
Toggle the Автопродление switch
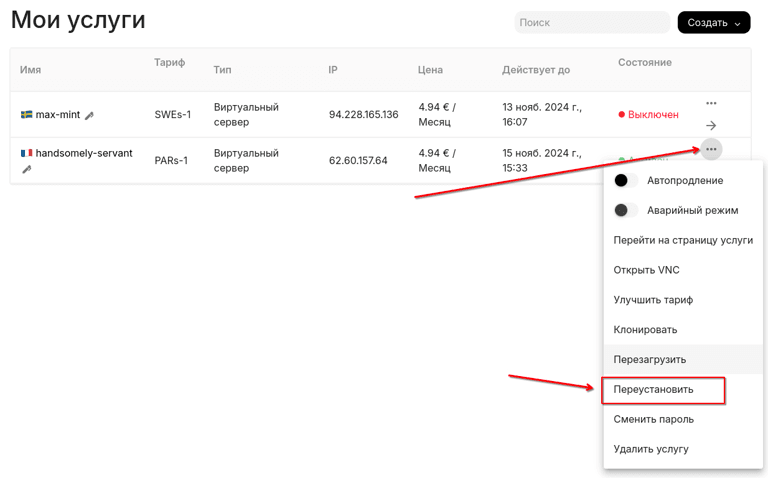(626, 181)
